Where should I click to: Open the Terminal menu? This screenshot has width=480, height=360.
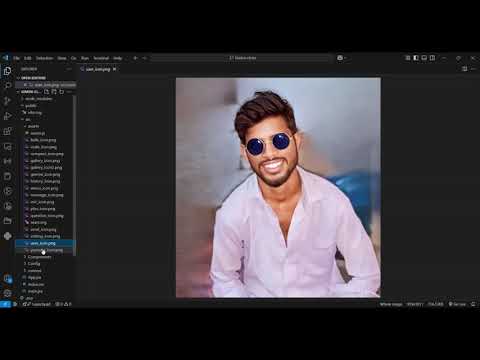click(101, 58)
